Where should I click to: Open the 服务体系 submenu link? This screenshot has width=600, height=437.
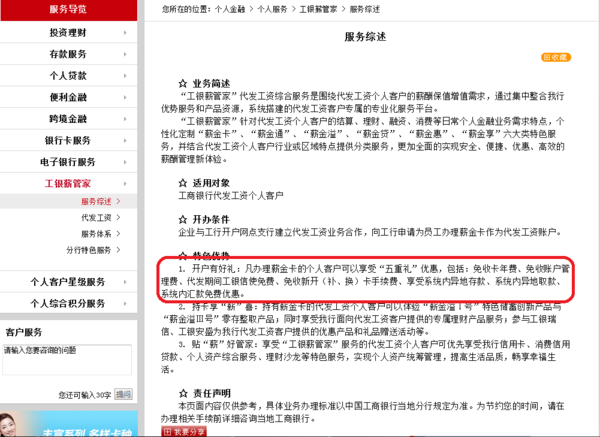tap(96, 234)
